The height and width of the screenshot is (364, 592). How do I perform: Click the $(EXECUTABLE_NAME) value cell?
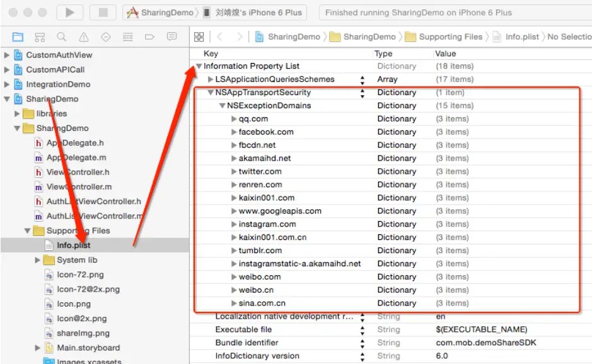point(482,329)
